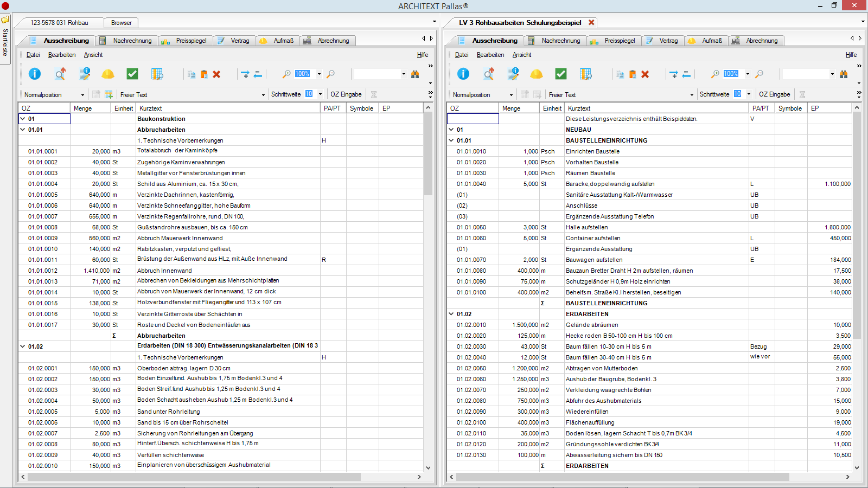Click the zoom-out magnifier in right toolbar
Viewport: 868px width, 488px height.
click(x=759, y=74)
